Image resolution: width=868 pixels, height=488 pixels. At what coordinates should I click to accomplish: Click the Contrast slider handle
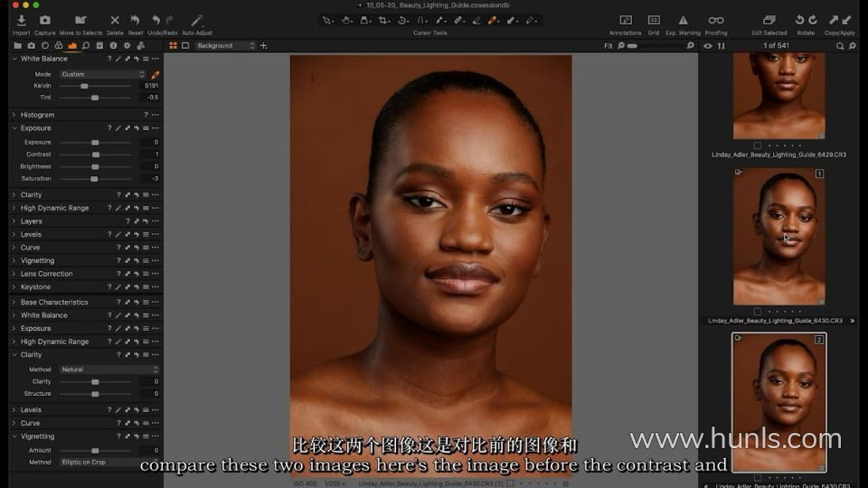[96, 155]
